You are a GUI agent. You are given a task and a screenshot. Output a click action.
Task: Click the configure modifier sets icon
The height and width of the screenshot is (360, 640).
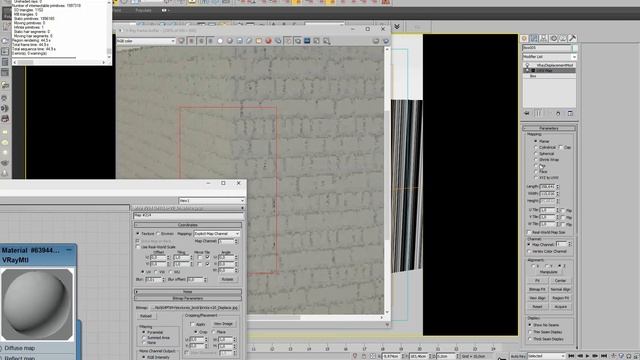pyautogui.click(x=570, y=113)
